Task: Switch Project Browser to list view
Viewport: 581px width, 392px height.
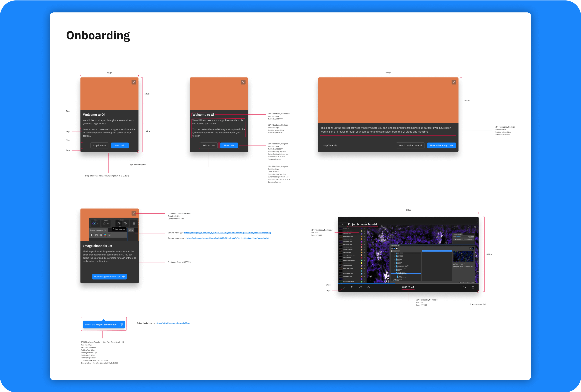Action: pyautogui.click(x=473, y=248)
